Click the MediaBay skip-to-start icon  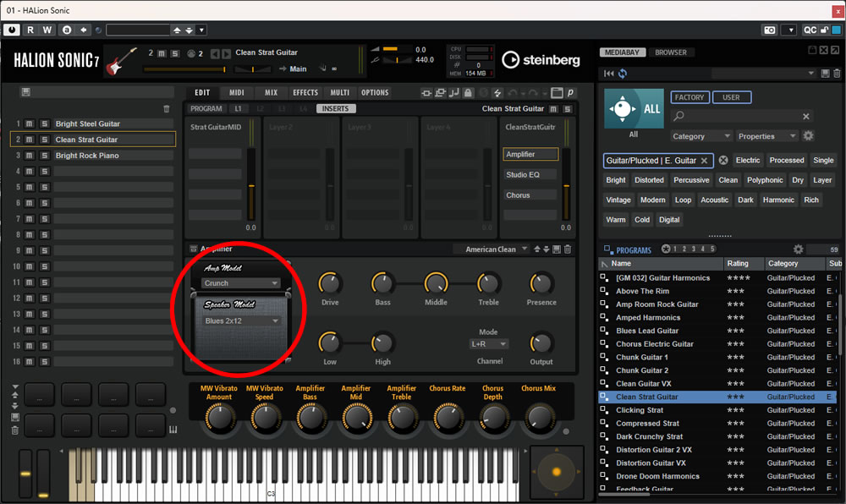click(609, 74)
